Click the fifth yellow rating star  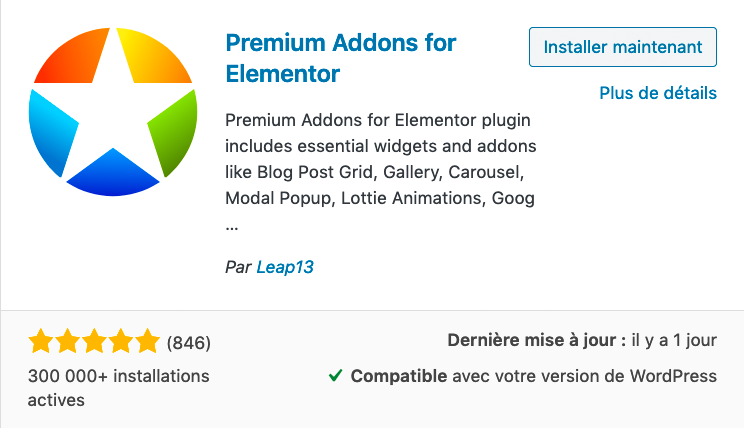click(x=146, y=342)
